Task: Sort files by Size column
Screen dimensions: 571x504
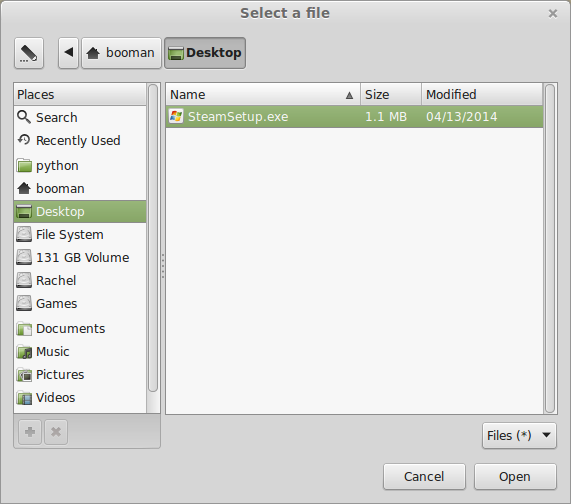Action: 391,95
